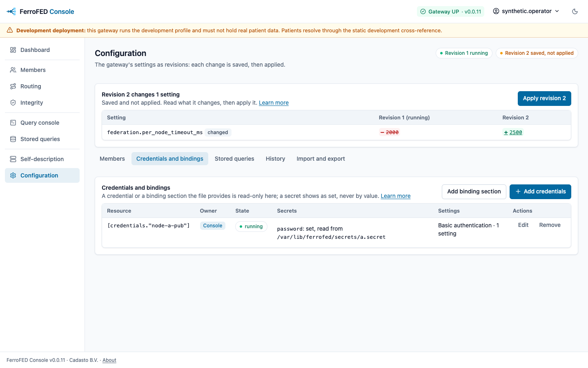588x368 pixels.
Task: Open Integrity page in sidebar
Action: pos(42,103)
